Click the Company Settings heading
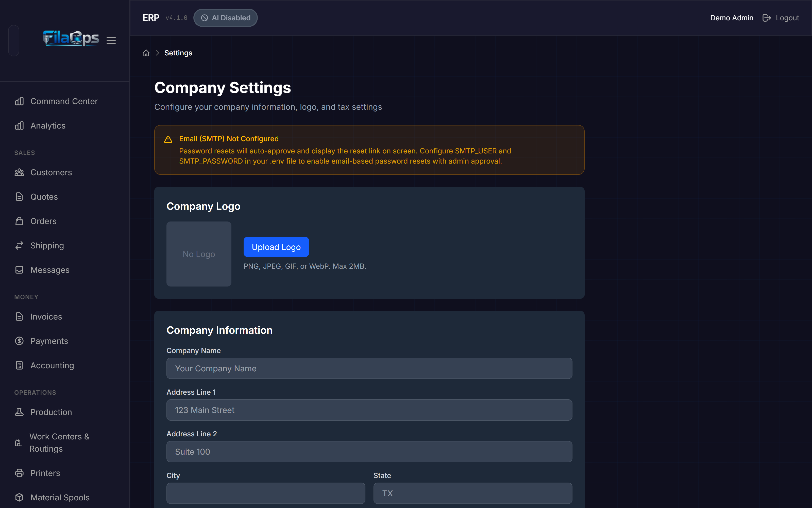The image size is (812, 508). point(223,88)
